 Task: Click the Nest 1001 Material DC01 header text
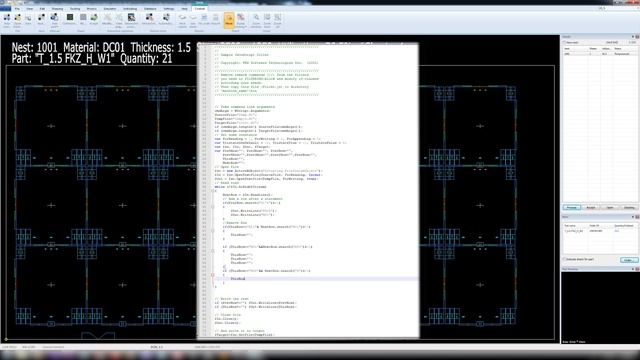click(x=101, y=47)
